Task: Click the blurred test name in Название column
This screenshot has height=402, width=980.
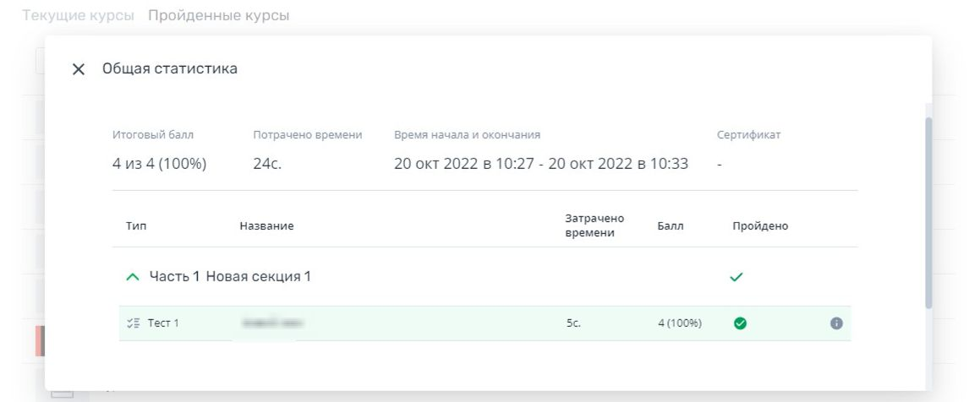Action: coord(271,323)
